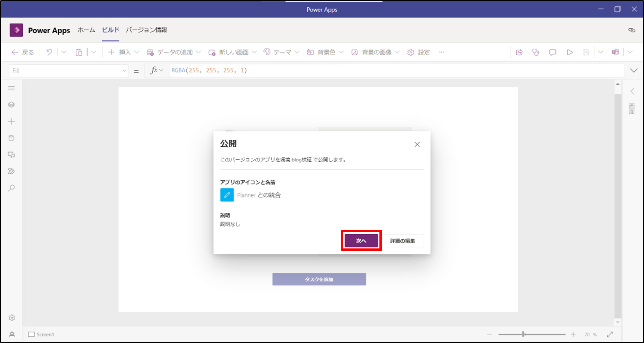644x343 pixels.
Task: Expand the paste options dropdown
Action: click(x=94, y=52)
